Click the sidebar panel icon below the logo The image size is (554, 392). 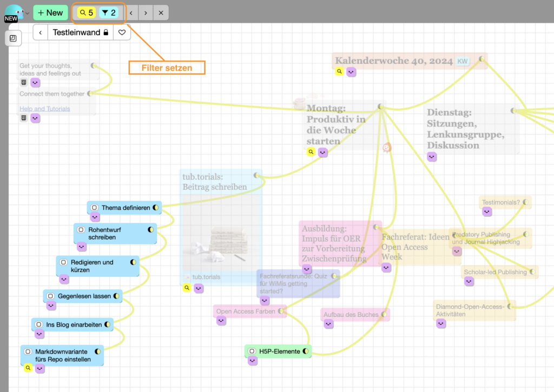click(x=13, y=38)
